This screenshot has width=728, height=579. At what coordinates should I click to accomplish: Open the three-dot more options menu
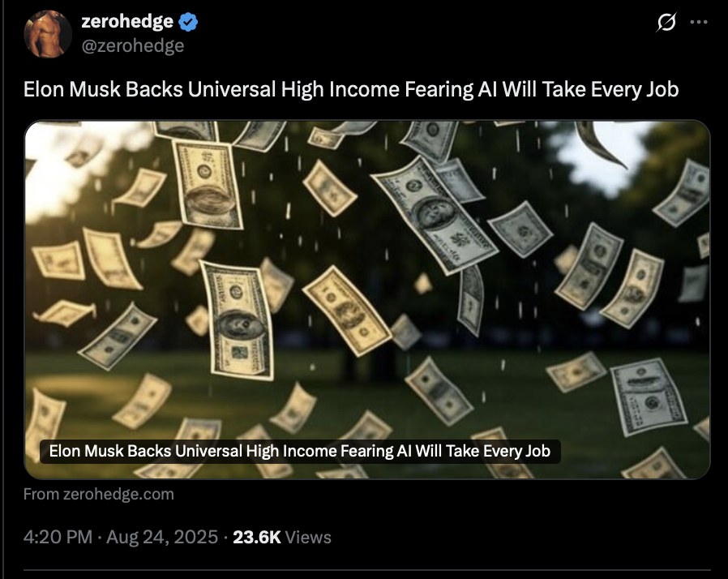[x=699, y=22]
